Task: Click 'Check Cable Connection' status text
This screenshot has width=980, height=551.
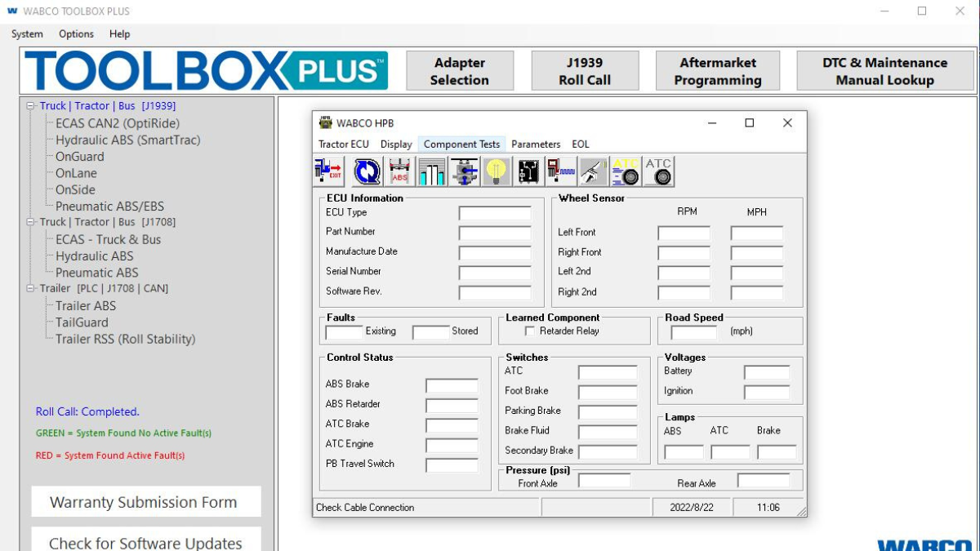Action: [x=365, y=508]
